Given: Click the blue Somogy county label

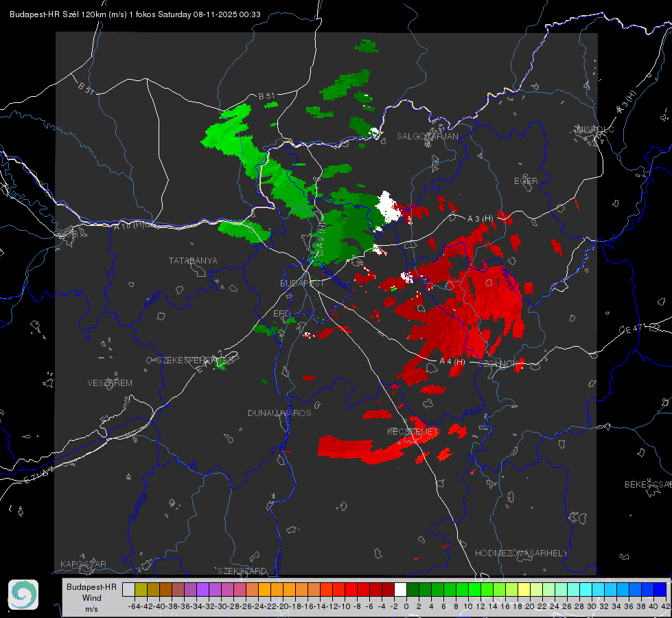Looking at the screenshot, I should [137, 507].
